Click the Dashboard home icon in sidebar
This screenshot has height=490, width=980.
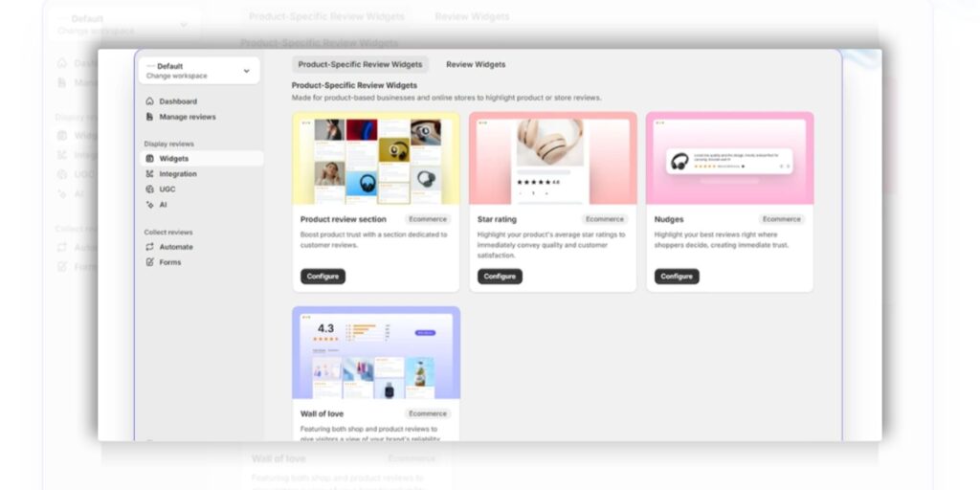coord(149,101)
